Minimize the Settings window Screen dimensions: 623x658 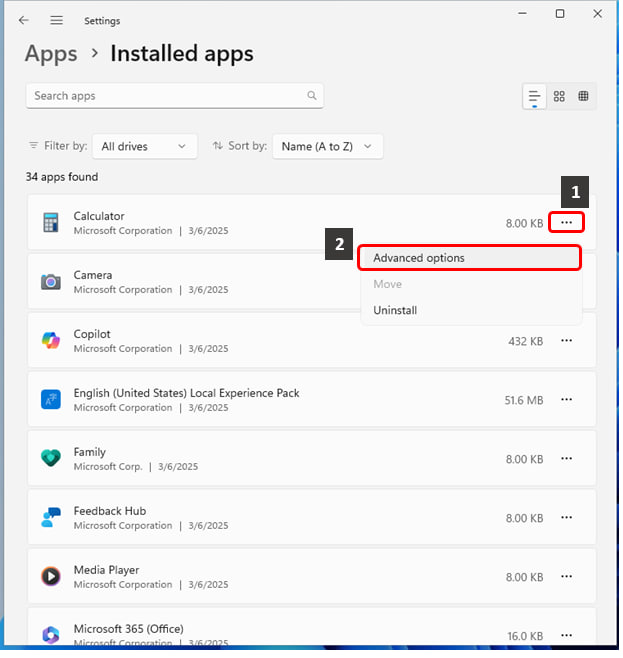(522, 14)
